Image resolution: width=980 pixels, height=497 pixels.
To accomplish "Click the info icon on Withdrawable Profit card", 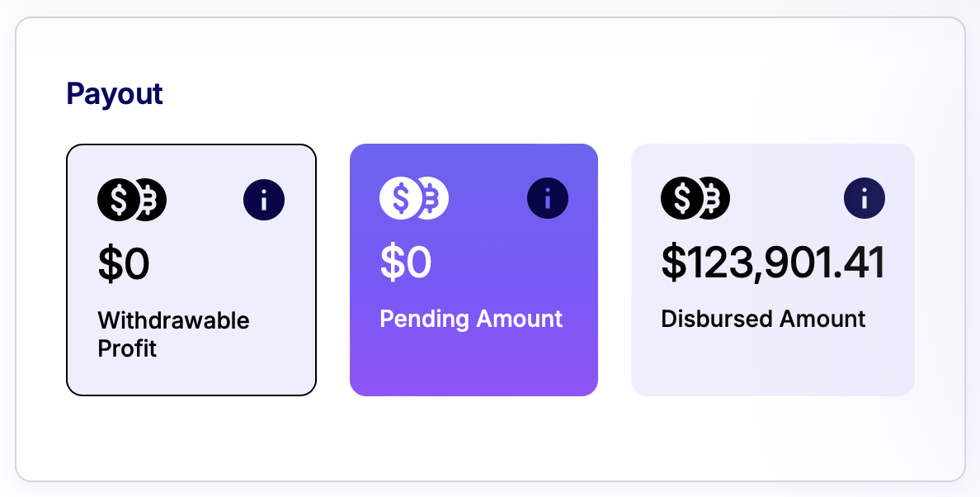I will (264, 200).
